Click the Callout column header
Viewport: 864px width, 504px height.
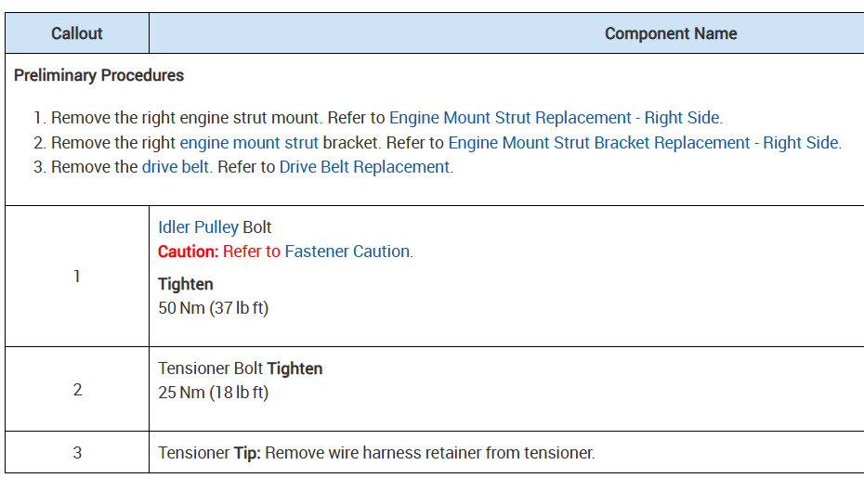pyautogui.click(x=77, y=33)
